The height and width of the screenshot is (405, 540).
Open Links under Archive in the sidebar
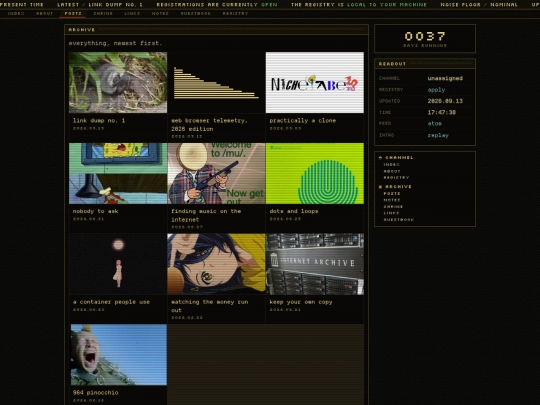pyautogui.click(x=392, y=213)
